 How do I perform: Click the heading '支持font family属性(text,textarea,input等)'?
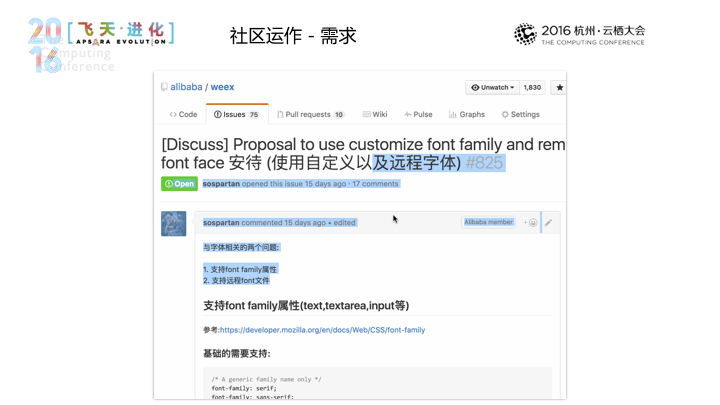pyautogui.click(x=306, y=306)
